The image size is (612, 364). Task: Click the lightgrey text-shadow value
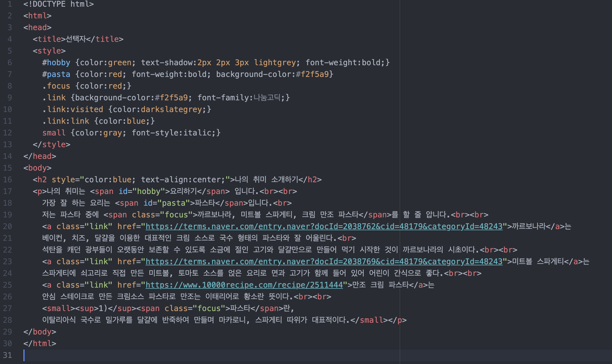click(x=275, y=62)
